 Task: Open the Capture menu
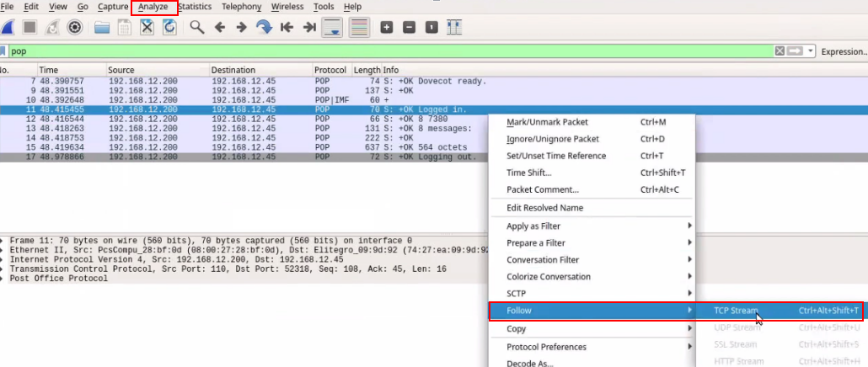(x=113, y=7)
